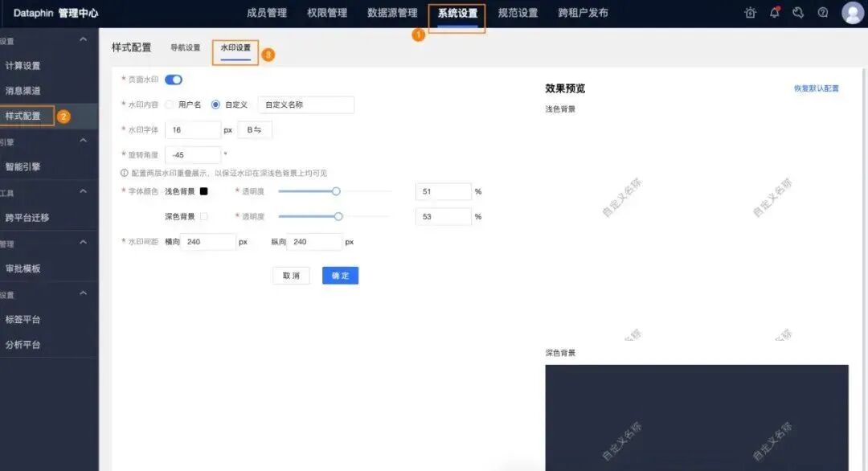Click the Dataphin 管理中心 logo
Image resolution: width=868 pixels, height=471 pixels.
[55, 13]
